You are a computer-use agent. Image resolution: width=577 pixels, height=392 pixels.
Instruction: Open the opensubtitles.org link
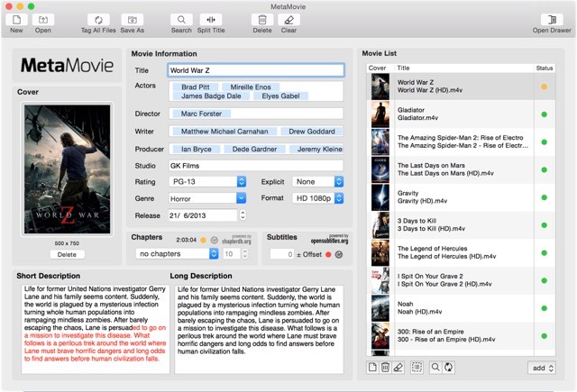click(x=329, y=240)
